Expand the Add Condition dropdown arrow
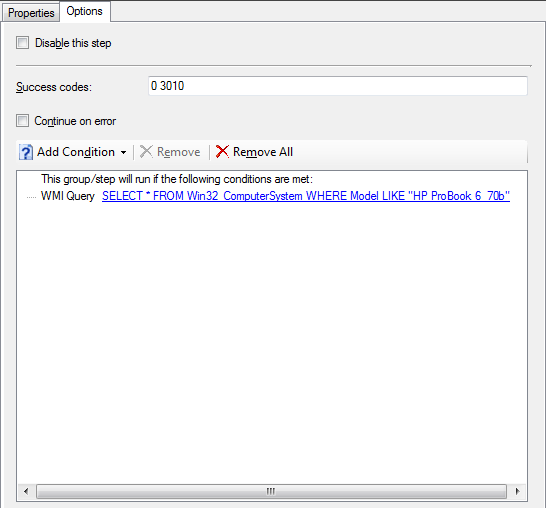 123,153
